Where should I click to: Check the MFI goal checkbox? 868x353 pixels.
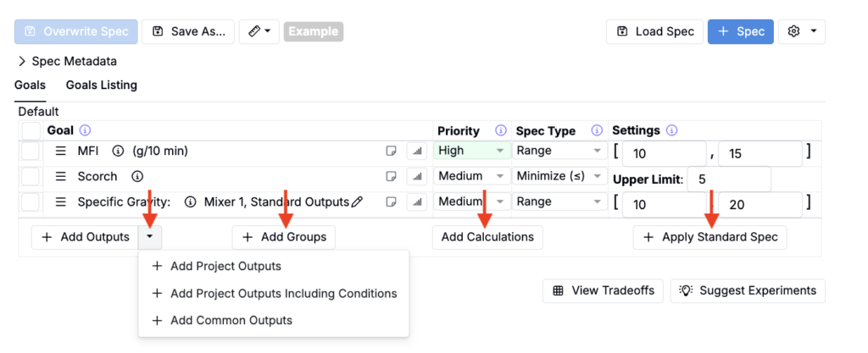(31, 151)
